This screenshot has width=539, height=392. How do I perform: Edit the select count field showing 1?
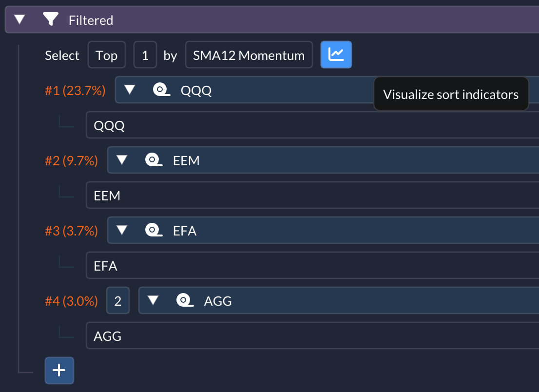point(145,55)
